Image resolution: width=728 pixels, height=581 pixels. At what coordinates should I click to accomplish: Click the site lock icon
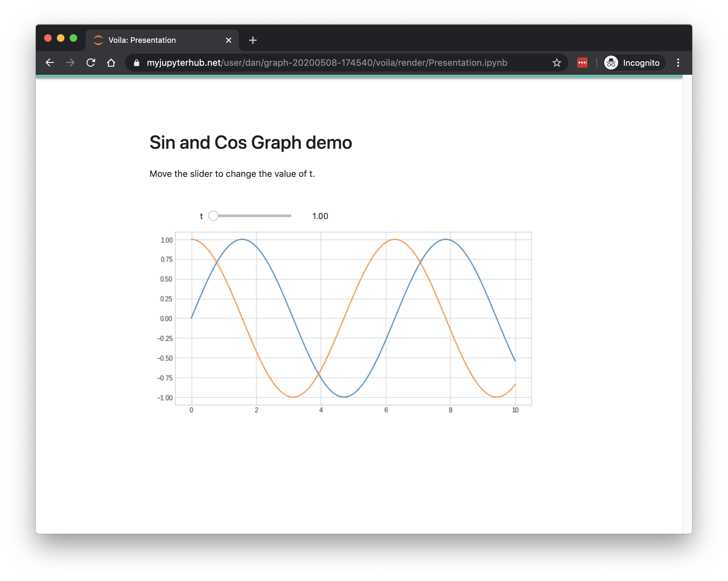pos(136,63)
